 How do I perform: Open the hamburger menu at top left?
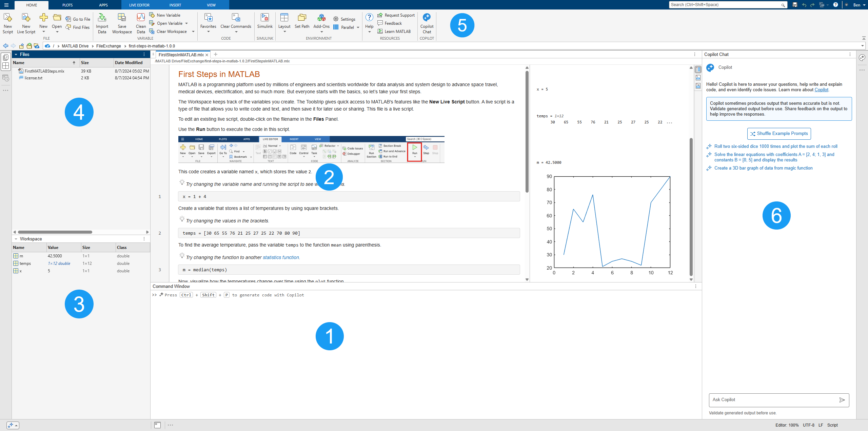(6, 5)
